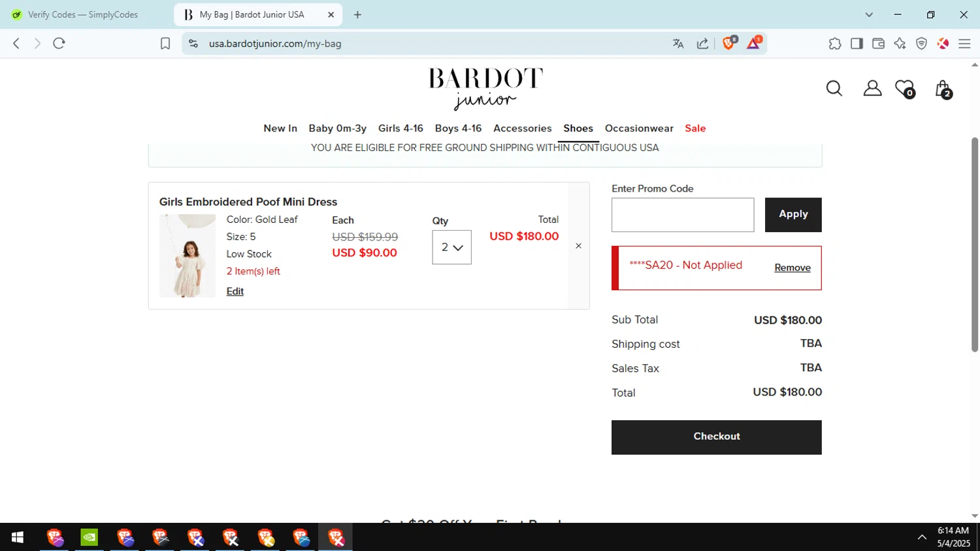Open a new browser tab

[357, 14]
